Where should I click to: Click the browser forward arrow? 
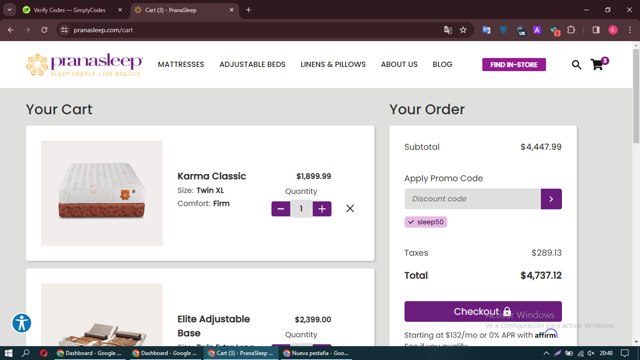click(x=27, y=30)
